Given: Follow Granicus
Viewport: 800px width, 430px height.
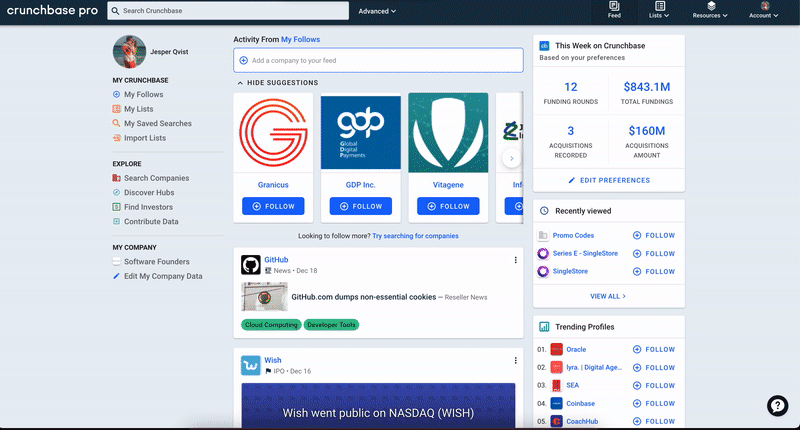Looking at the screenshot, I should coord(273,206).
